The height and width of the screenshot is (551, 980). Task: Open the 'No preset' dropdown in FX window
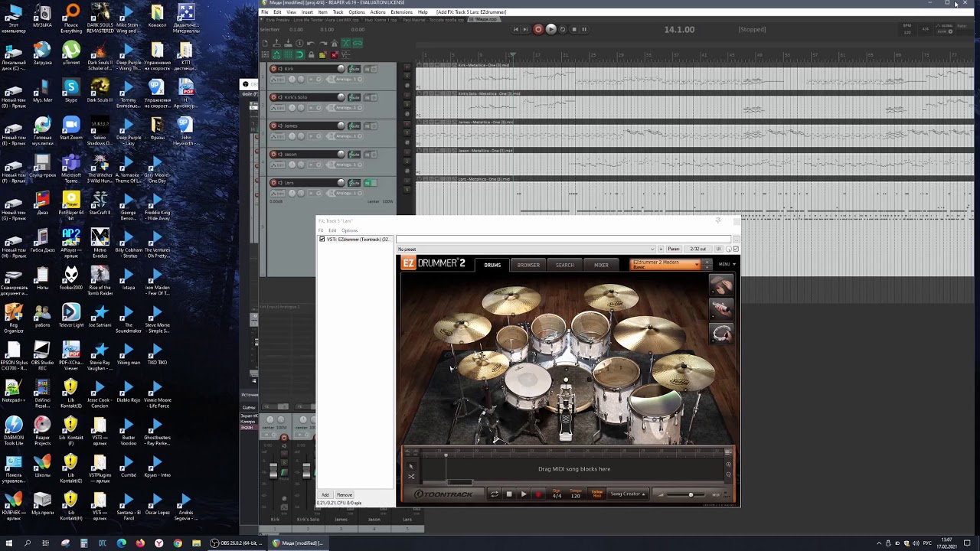pos(526,249)
